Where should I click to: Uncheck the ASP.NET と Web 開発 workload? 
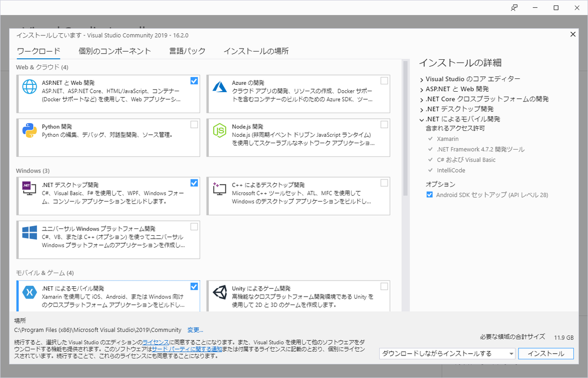coord(194,80)
